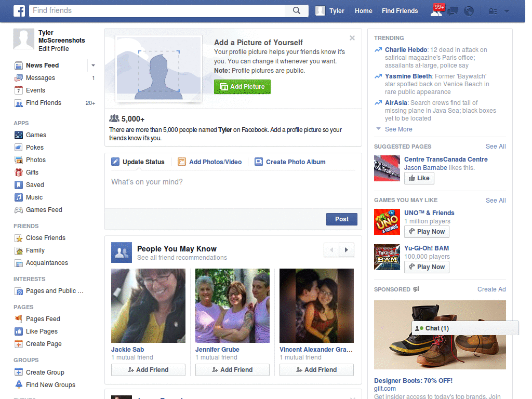Open Find Friends in top bar
The height and width of the screenshot is (399, 532).
pos(400,11)
